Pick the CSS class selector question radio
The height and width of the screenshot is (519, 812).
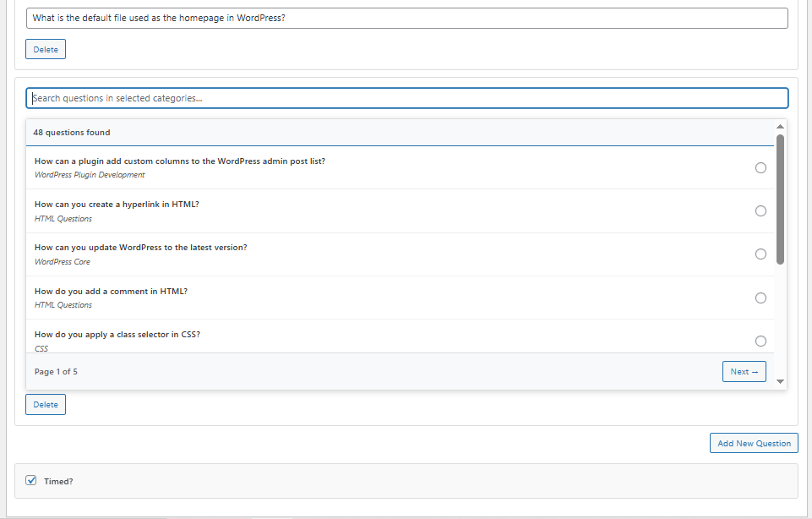click(x=760, y=341)
